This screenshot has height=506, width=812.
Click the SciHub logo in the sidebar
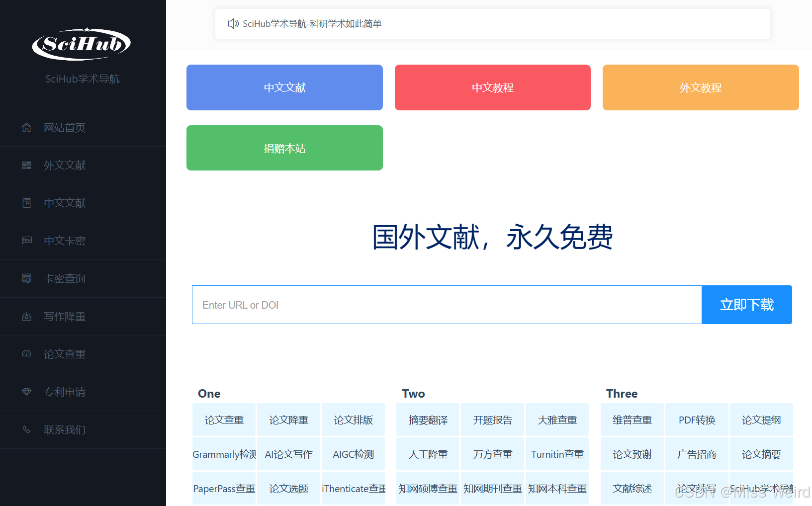(82, 44)
